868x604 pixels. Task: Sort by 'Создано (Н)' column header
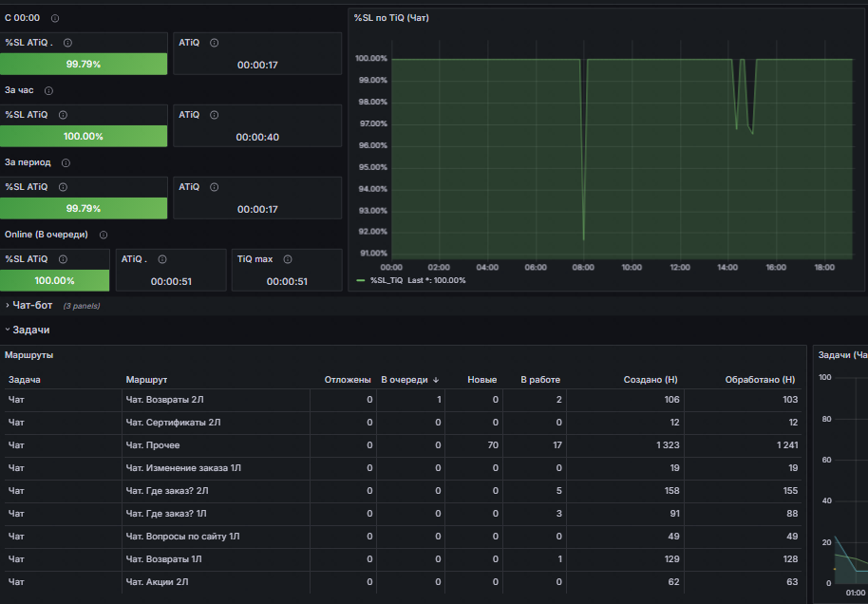click(x=651, y=380)
